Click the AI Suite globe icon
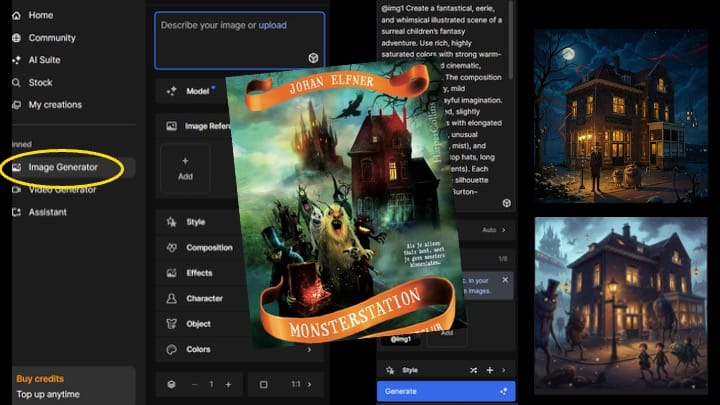The height and width of the screenshot is (405, 720). coord(16,60)
